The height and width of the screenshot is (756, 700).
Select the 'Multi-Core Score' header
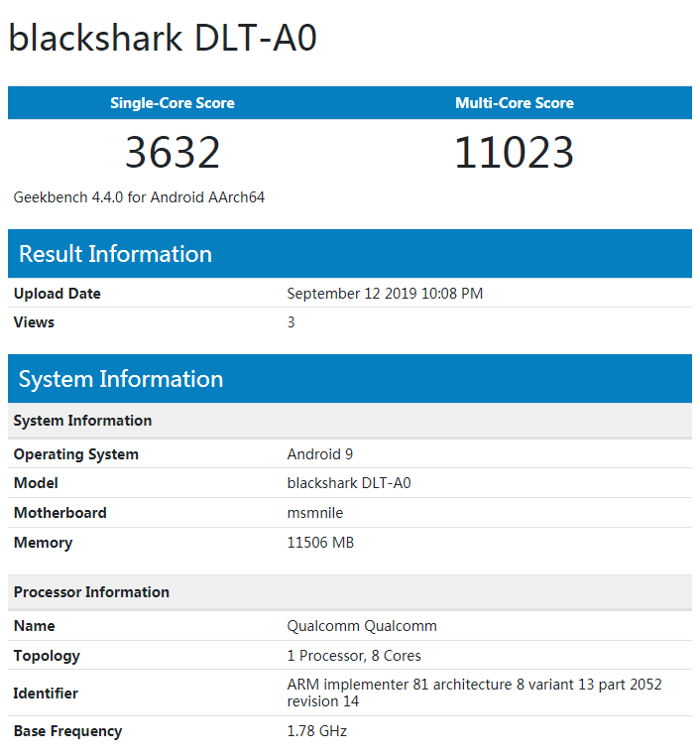coord(515,103)
